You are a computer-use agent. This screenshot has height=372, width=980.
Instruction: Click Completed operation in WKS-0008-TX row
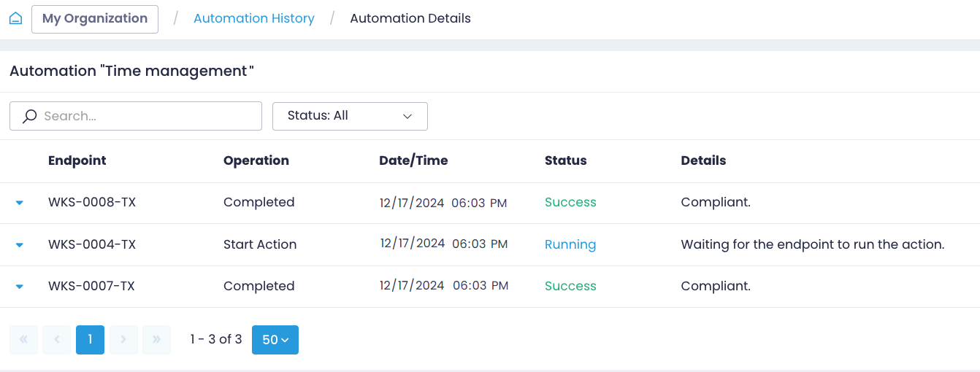259,202
